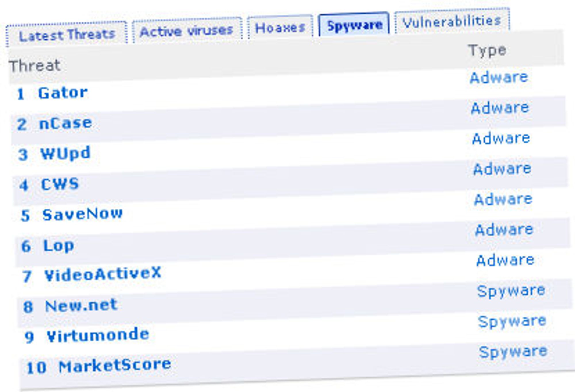Click rank number 9 beside Virtumonde
The height and width of the screenshot is (392, 575).
[29, 337]
